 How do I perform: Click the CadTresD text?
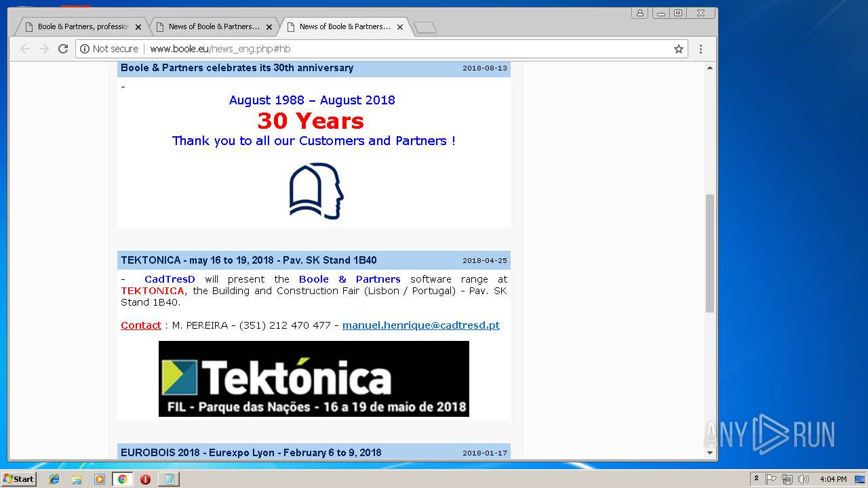pos(170,279)
